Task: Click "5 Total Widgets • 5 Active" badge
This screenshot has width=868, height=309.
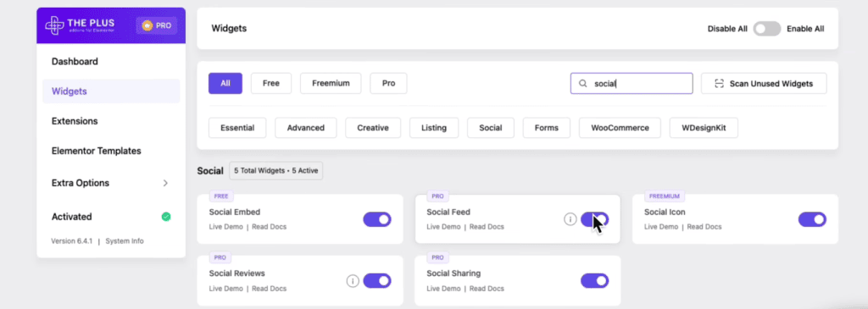Action: [x=276, y=171]
